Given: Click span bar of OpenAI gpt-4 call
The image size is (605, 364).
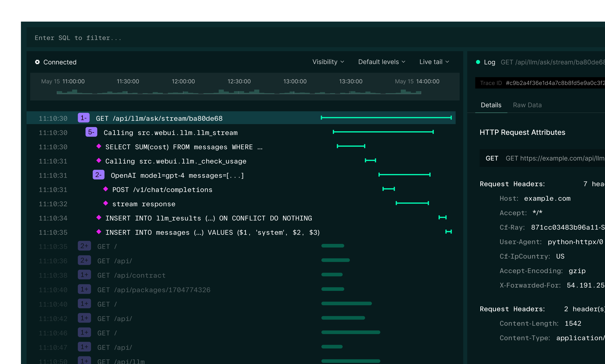Looking at the screenshot, I should (404, 174).
